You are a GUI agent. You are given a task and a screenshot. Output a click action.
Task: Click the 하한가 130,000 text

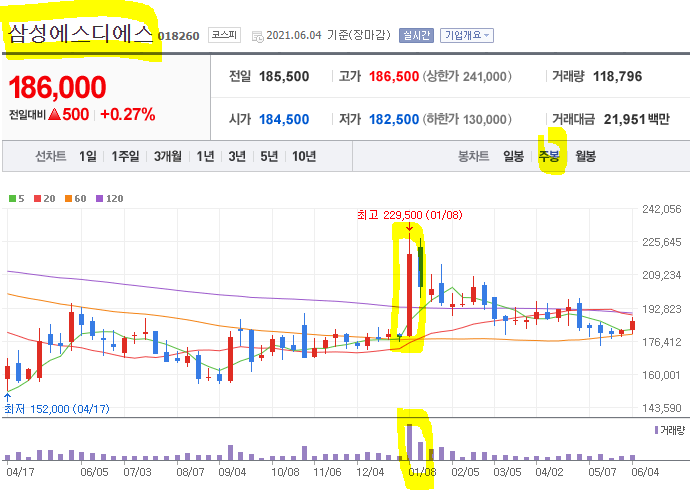[x=467, y=119]
